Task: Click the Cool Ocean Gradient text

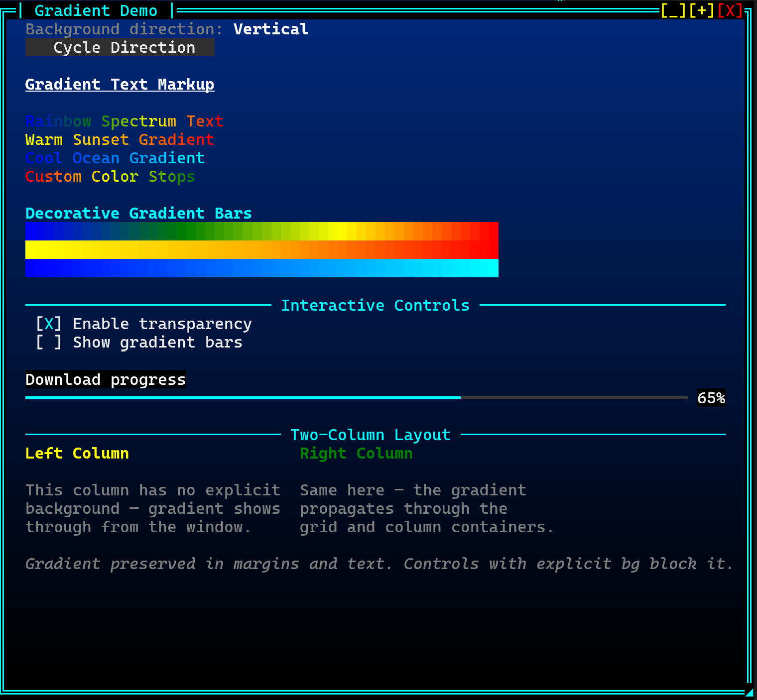Action: pos(115,158)
